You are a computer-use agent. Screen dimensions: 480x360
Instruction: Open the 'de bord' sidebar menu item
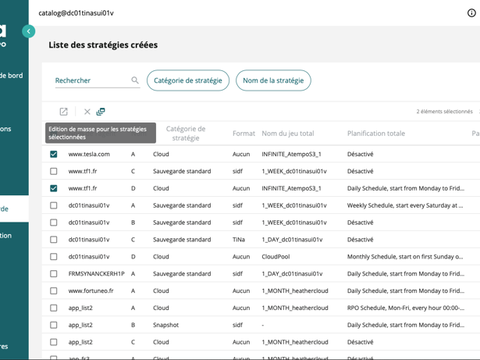(11, 75)
